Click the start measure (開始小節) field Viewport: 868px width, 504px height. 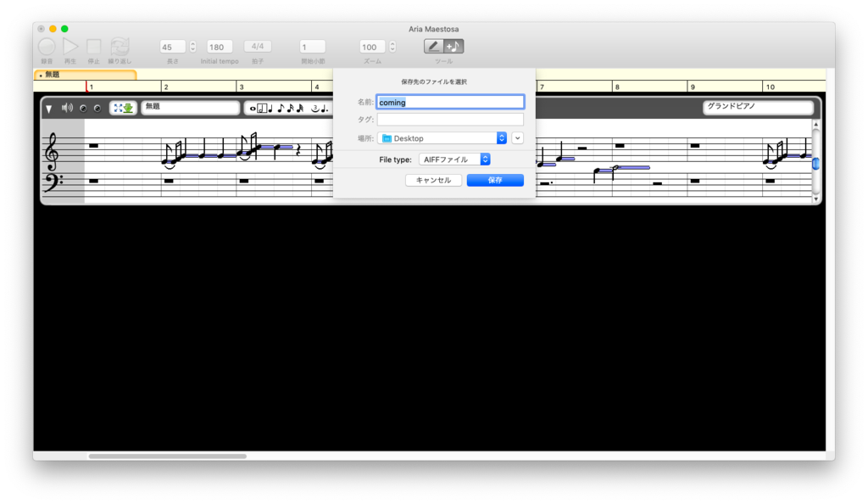(312, 47)
